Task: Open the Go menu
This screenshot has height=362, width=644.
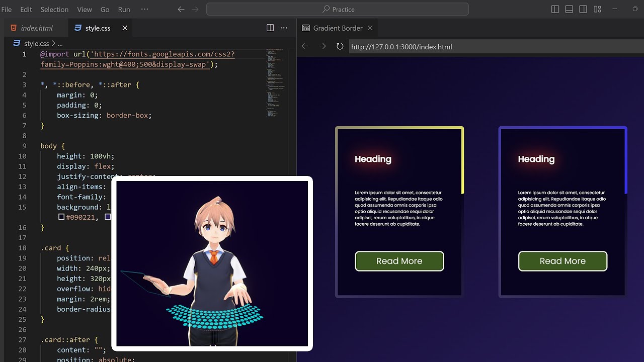Action: [105, 9]
